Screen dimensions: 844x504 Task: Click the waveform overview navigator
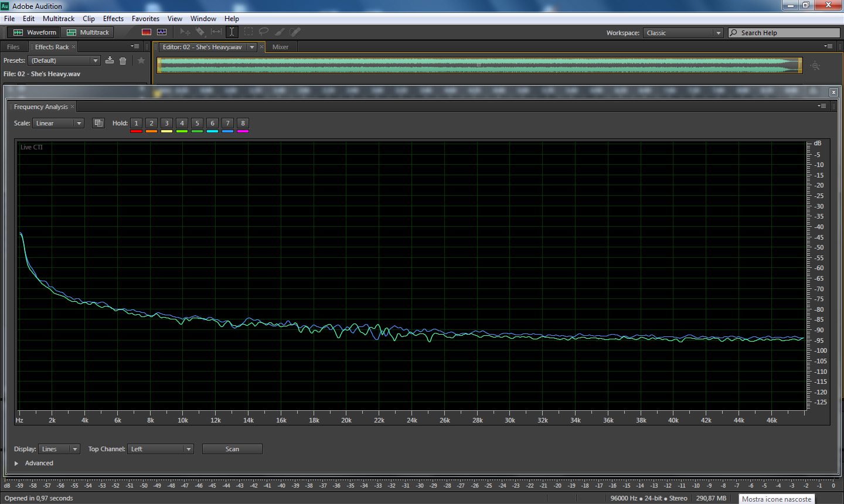click(479, 65)
